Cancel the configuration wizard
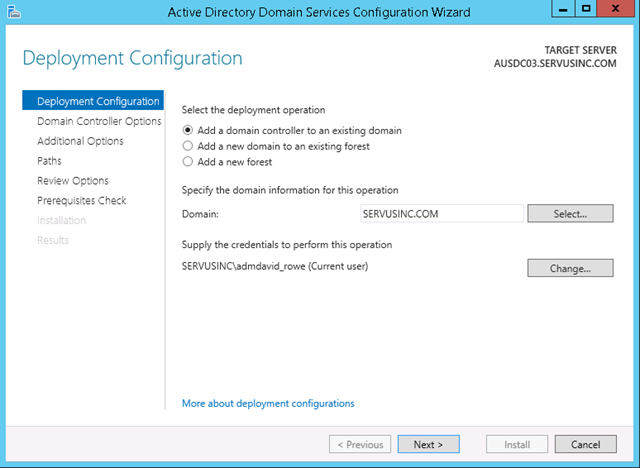The height and width of the screenshot is (468, 640). (586, 444)
